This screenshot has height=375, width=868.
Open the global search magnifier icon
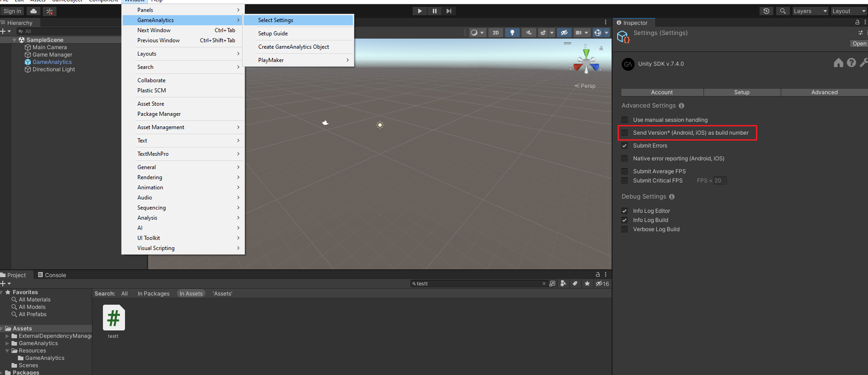(x=783, y=11)
